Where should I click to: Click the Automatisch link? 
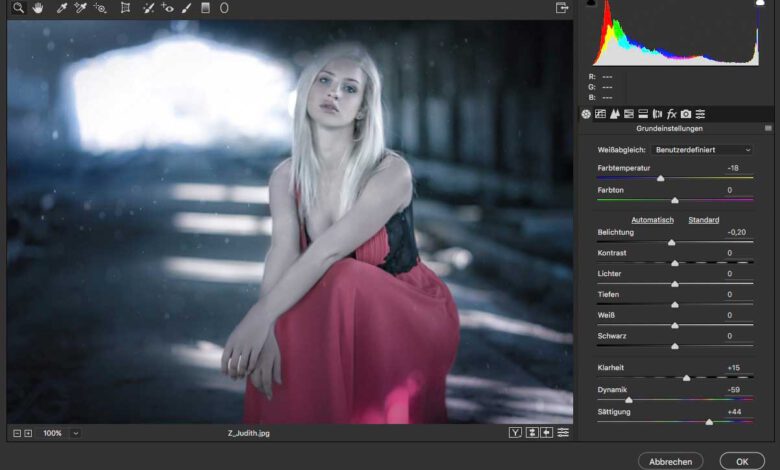(652, 220)
